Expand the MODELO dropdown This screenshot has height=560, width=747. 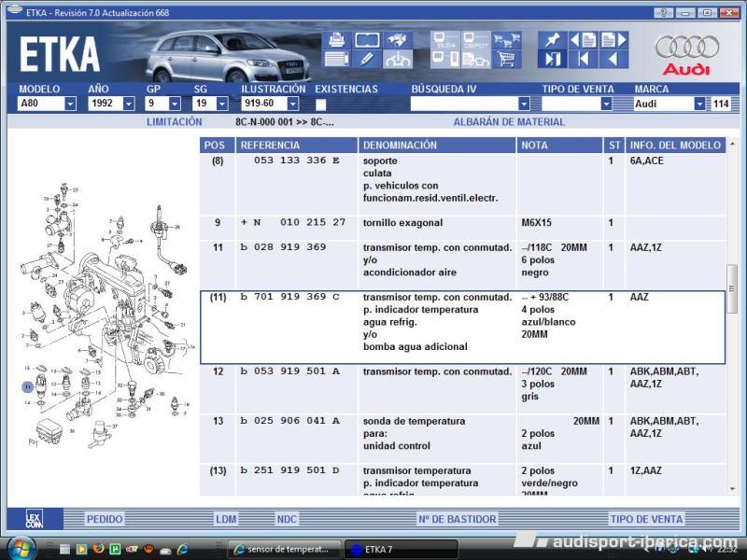70,105
